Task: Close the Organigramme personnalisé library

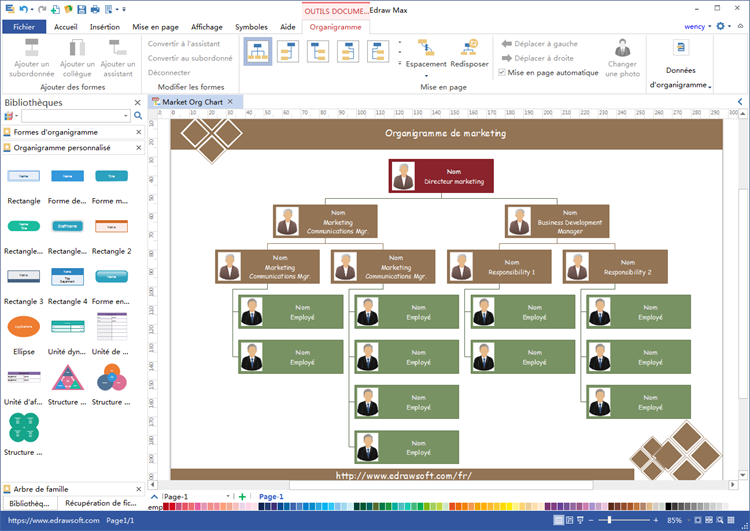Action: (x=138, y=148)
